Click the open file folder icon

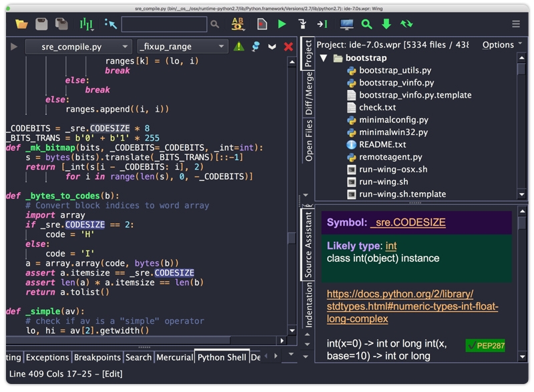[21, 24]
